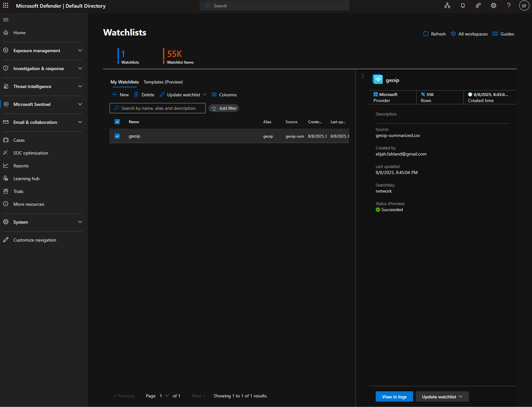Open Update watchlist button in details pane

442,396
